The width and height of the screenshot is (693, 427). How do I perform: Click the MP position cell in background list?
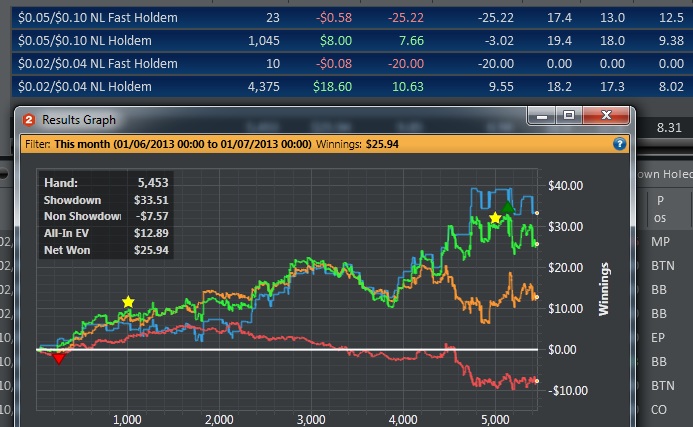660,242
